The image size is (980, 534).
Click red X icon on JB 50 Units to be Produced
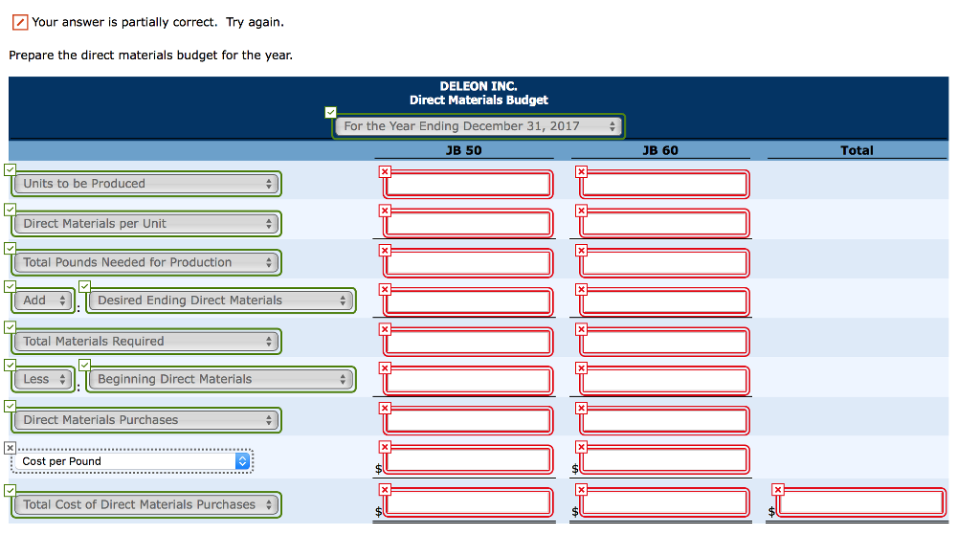[385, 171]
